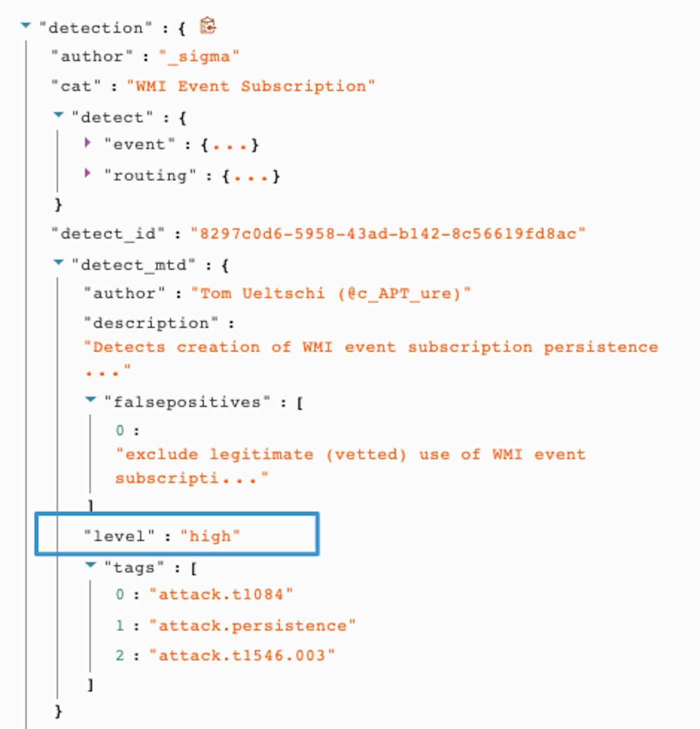Screen dimensions: 700x729
Task: Select the "attack.t1084" tag
Action: (x=220, y=595)
